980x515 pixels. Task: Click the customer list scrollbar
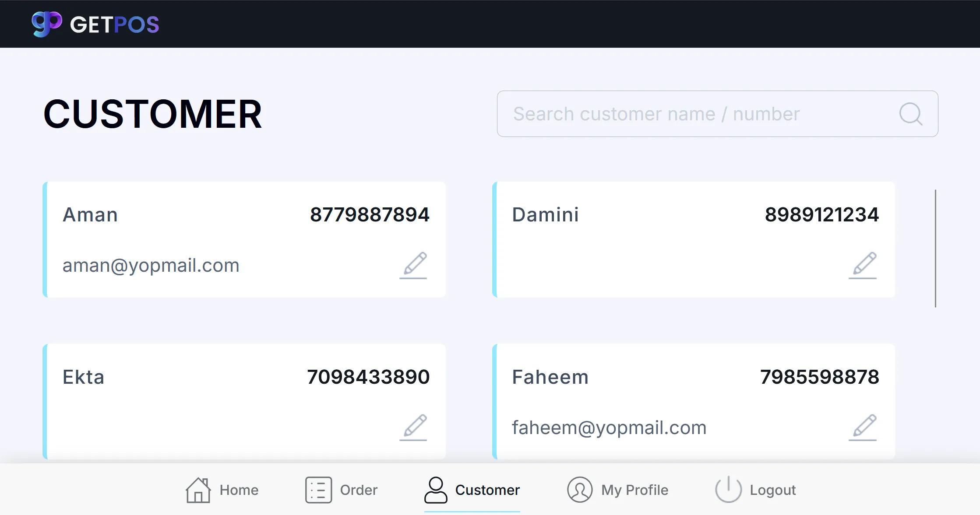point(935,249)
